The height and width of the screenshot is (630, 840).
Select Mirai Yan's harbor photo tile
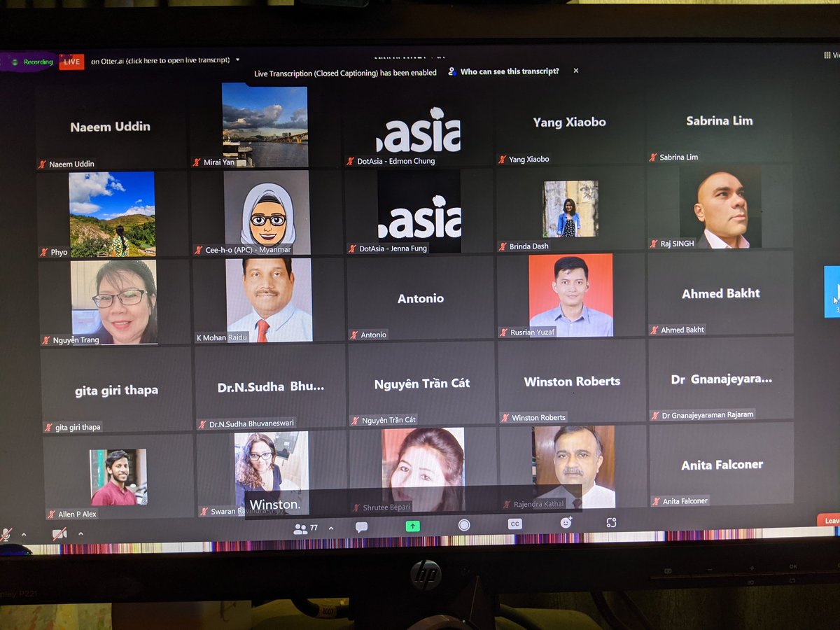point(265,125)
